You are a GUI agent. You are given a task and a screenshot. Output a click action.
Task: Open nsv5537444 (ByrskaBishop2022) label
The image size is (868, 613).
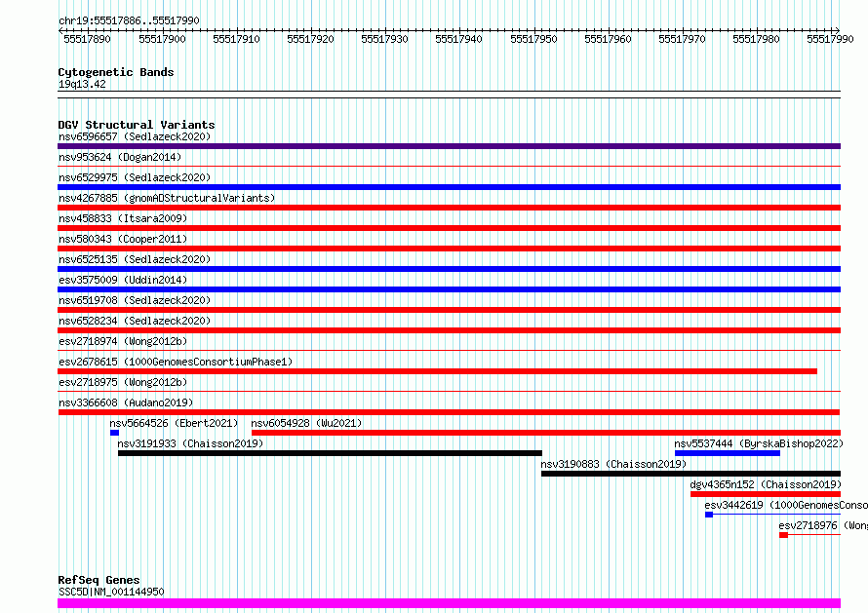click(759, 443)
